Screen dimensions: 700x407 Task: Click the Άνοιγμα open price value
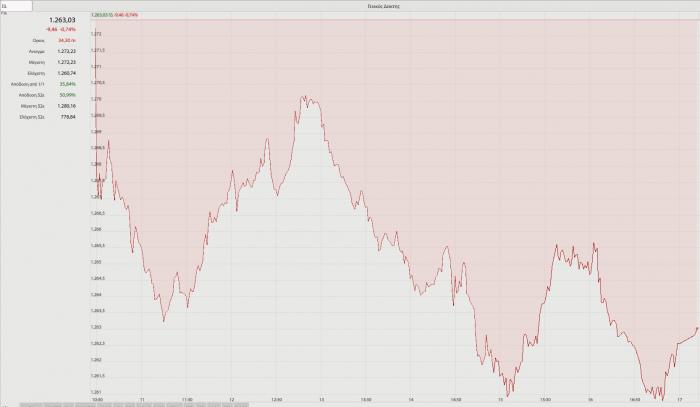[65, 51]
